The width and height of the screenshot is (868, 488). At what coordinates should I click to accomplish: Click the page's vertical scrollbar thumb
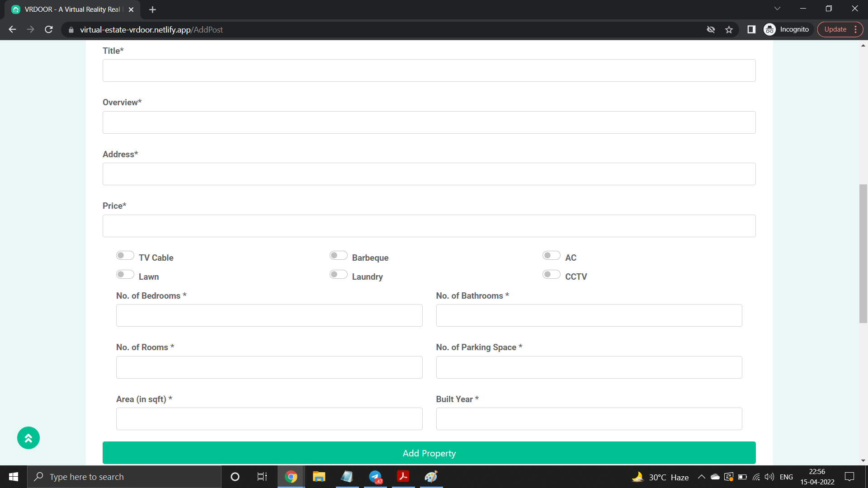[863, 253]
